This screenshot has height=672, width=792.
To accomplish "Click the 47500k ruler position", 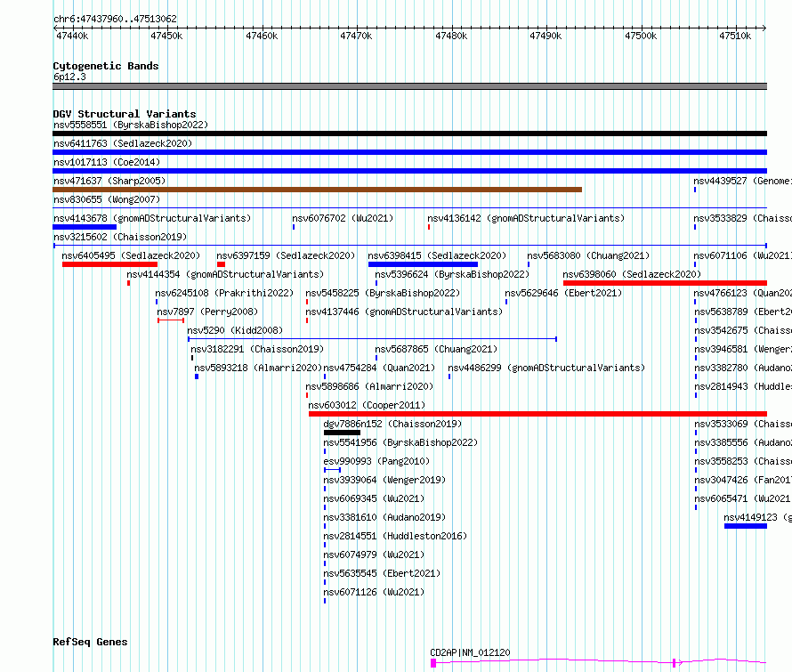I will [x=641, y=36].
